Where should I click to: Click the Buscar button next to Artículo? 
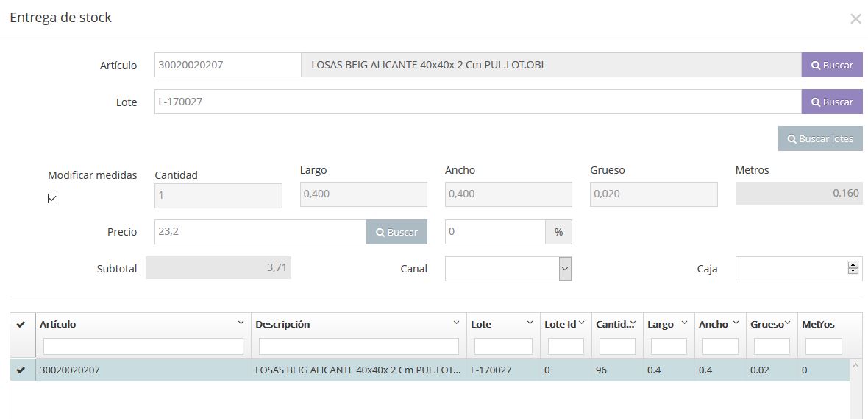tap(831, 65)
